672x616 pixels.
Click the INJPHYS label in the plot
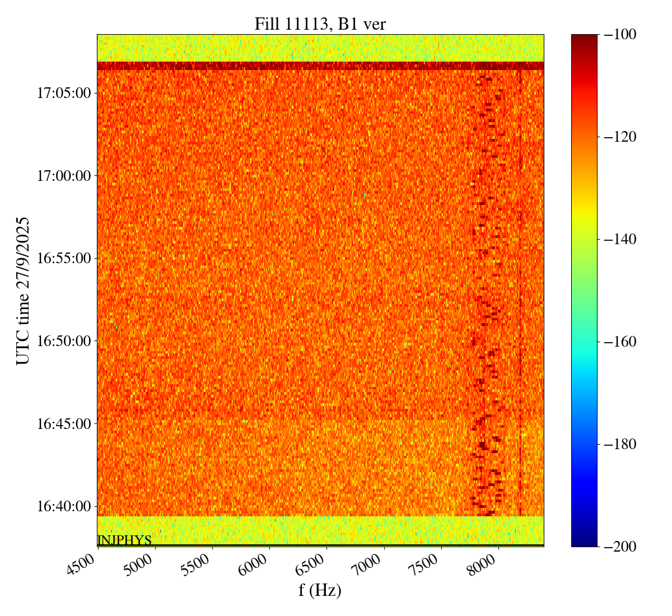(124, 540)
